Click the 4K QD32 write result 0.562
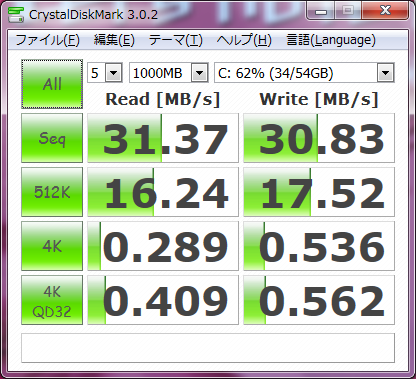Viewport: 416px width, 379px height. [x=319, y=300]
